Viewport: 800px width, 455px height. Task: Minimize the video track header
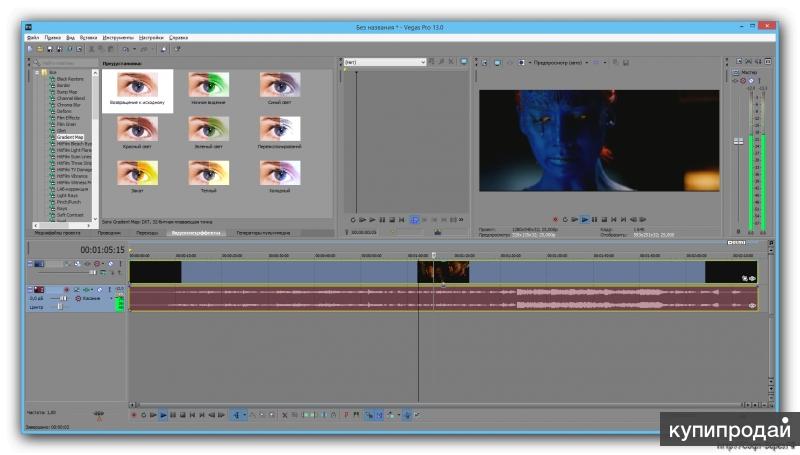point(30,264)
